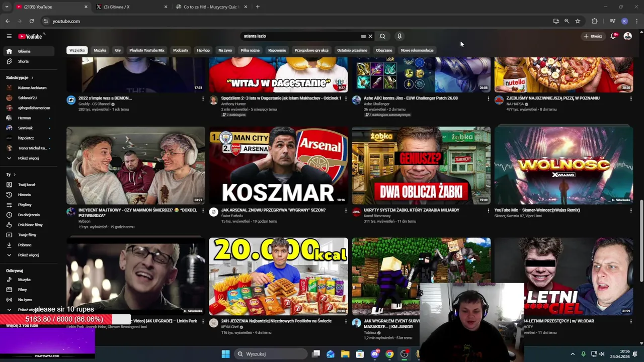Click the YouTube search input field
The height and width of the screenshot is (362, 644).
click(x=300, y=36)
